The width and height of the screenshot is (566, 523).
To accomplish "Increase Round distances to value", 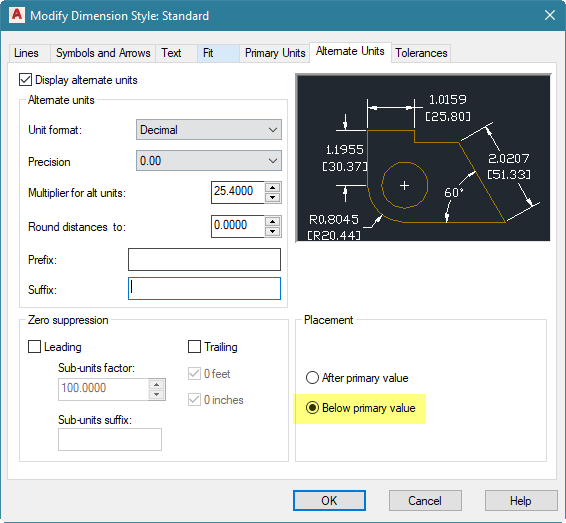I will 273,221.
